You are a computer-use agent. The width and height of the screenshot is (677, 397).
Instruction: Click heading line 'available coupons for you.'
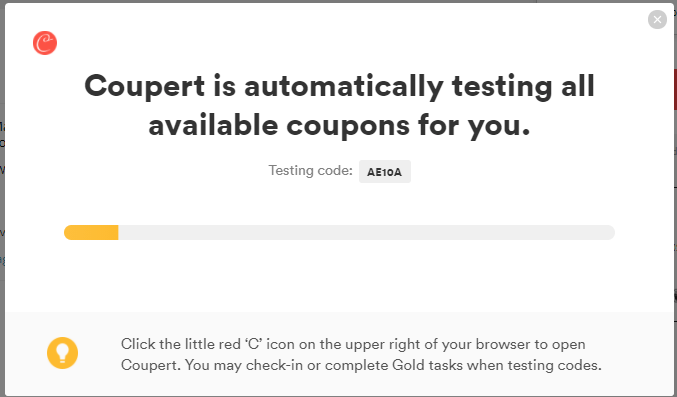pyautogui.click(x=339, y=126)
